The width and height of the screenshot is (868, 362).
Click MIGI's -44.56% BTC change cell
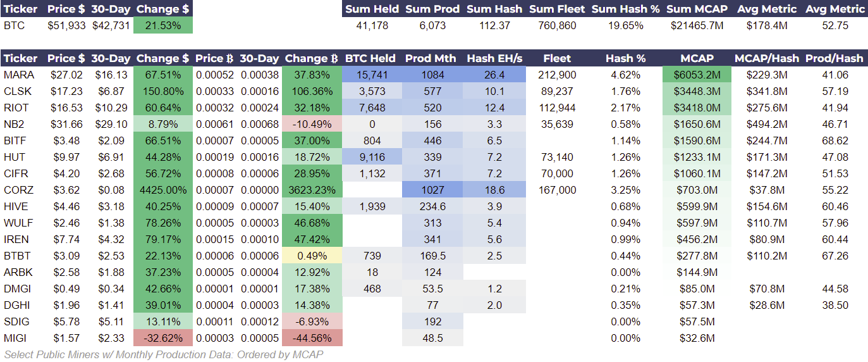[312, 338]
